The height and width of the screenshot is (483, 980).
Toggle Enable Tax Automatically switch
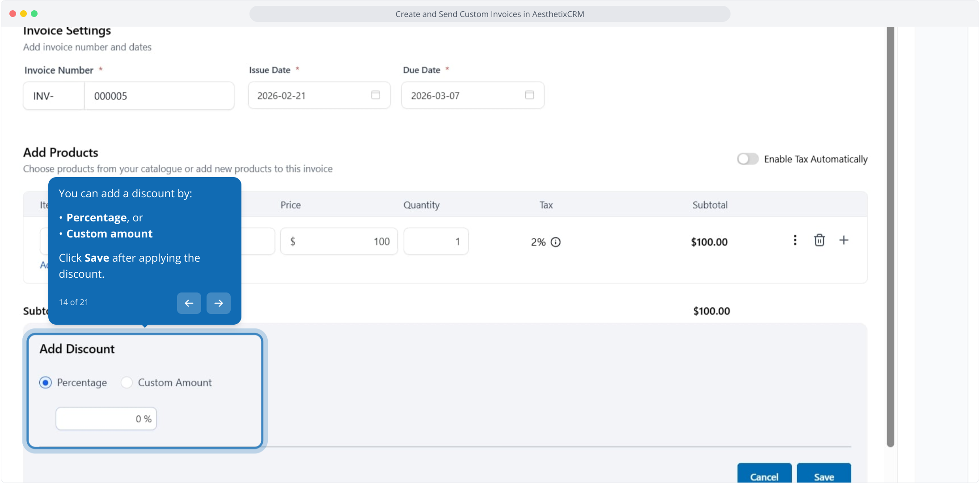coord(748,159)
